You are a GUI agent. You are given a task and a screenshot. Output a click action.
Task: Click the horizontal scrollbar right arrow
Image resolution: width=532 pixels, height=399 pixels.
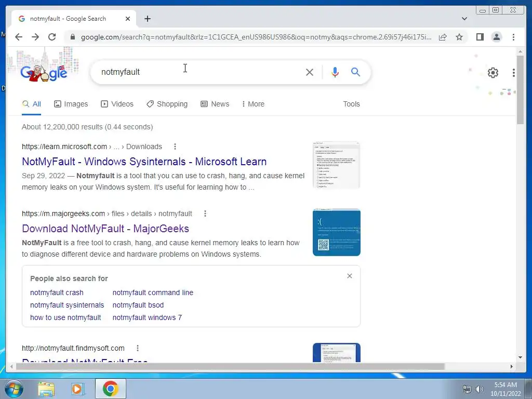[512, 367]
